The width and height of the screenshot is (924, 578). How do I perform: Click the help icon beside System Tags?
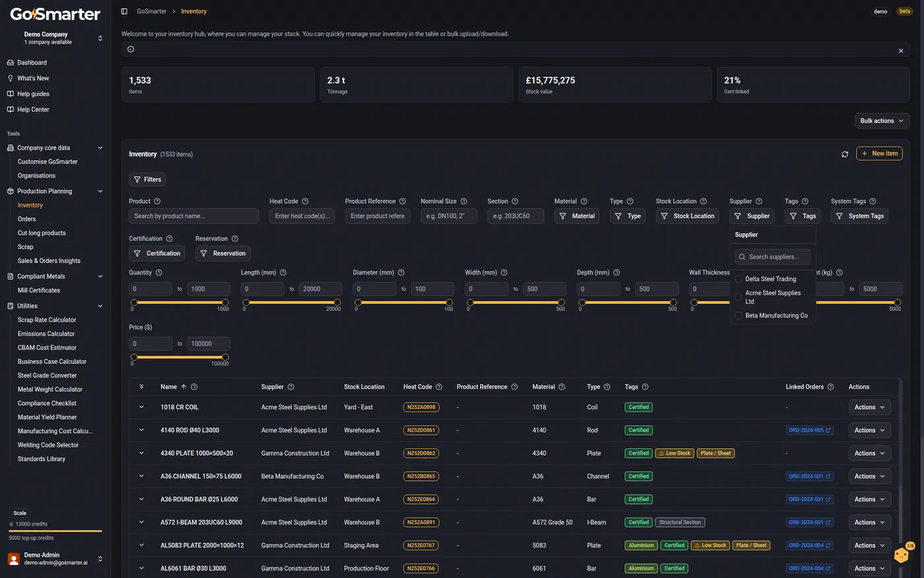(873, 201)
